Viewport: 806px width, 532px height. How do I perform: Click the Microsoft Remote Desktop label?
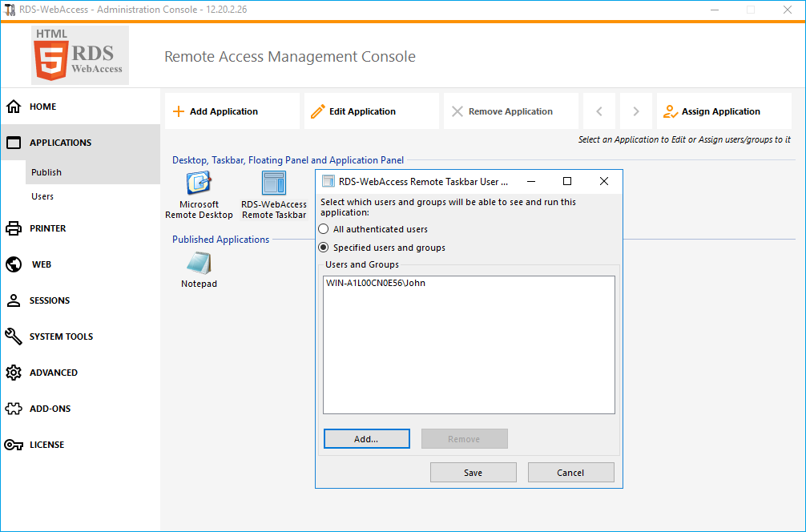[x=199, y=210]
